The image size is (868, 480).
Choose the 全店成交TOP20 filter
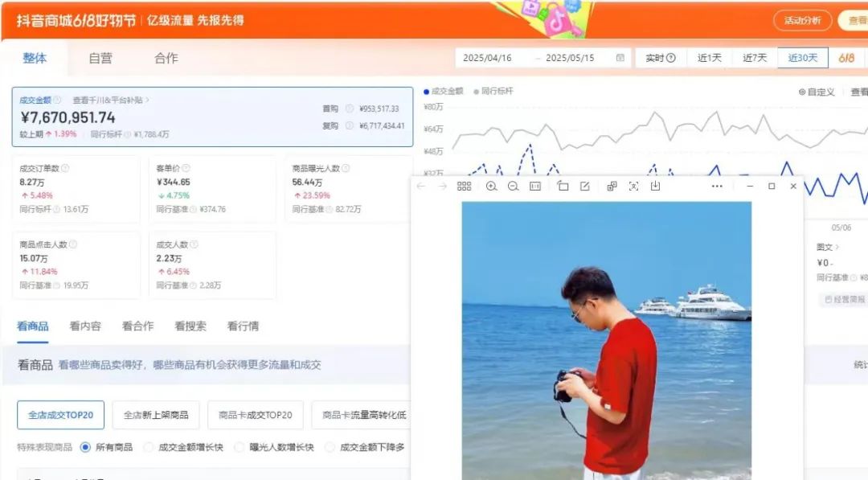(x=61, y=415)
